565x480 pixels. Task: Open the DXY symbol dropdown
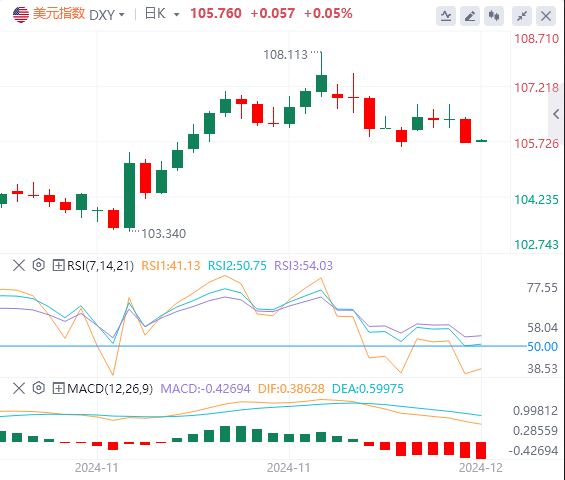(x=107, y=15)
